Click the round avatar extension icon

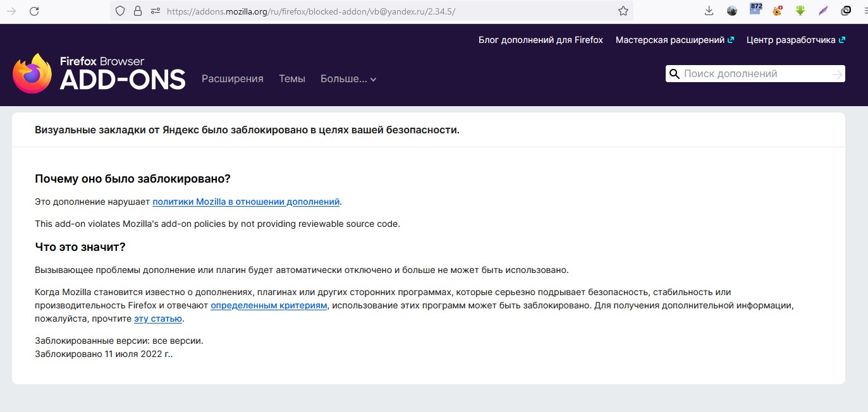pos(732,11)
